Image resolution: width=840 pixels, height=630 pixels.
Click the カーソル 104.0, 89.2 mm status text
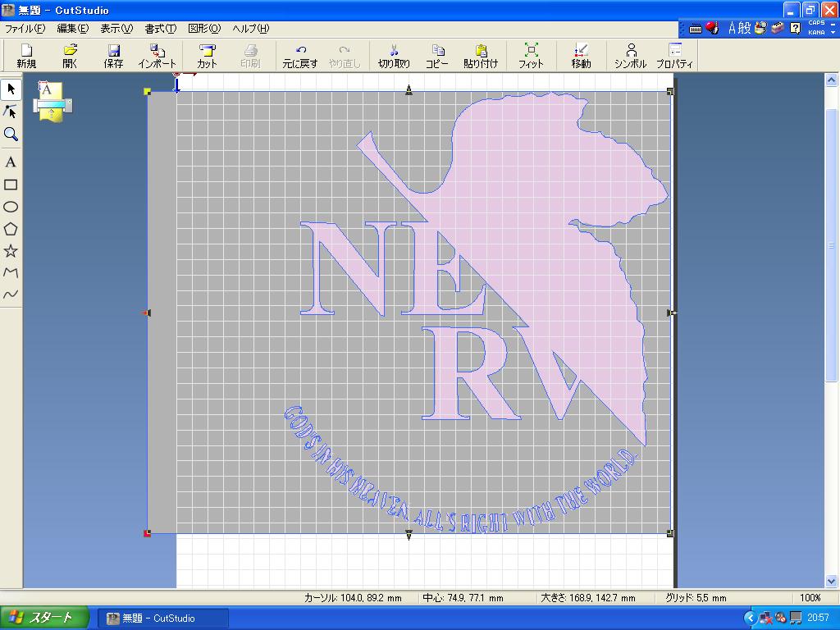[x=353, y=598]
